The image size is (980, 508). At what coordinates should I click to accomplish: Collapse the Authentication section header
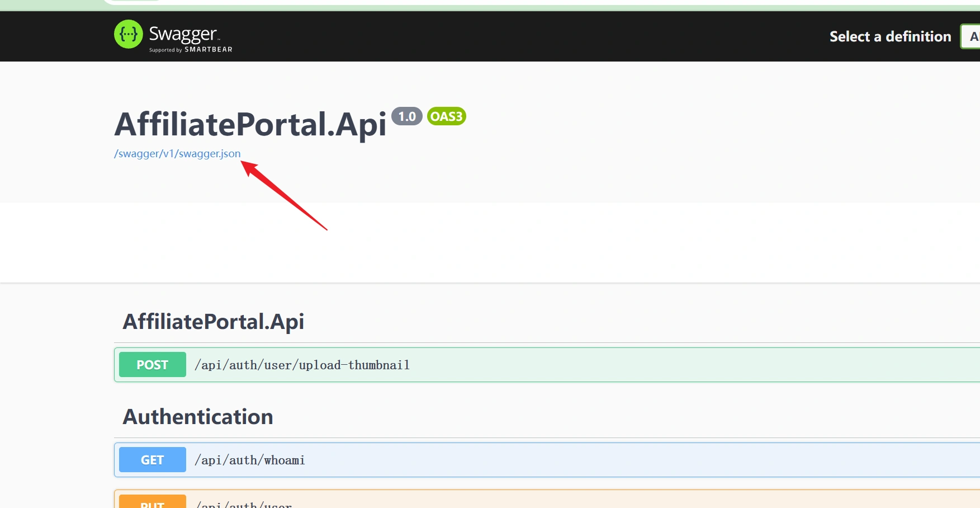point(198,417)
